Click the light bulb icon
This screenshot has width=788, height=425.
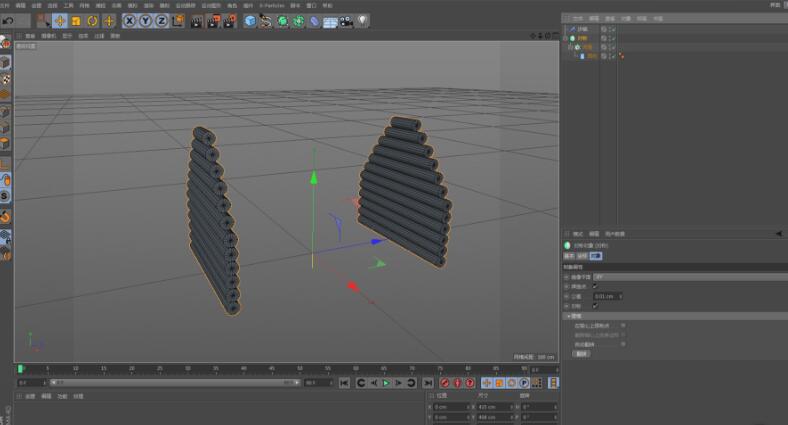(363, 20)
